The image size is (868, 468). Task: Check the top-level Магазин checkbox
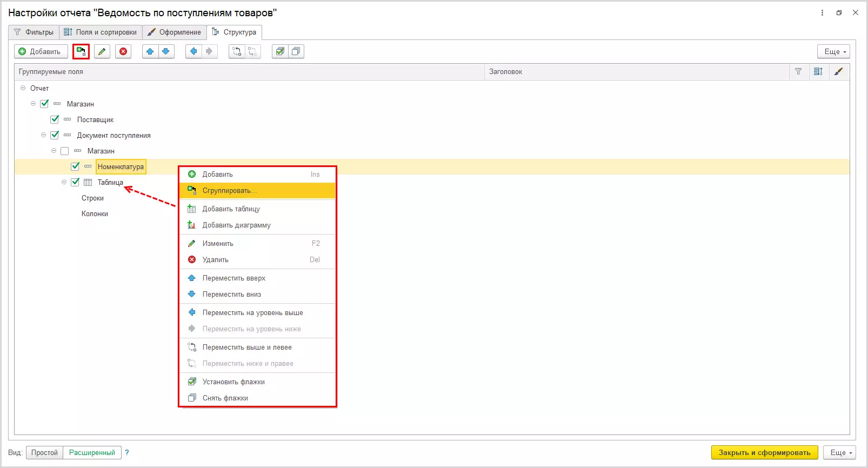pyautogui.click(x=44, y=104)
